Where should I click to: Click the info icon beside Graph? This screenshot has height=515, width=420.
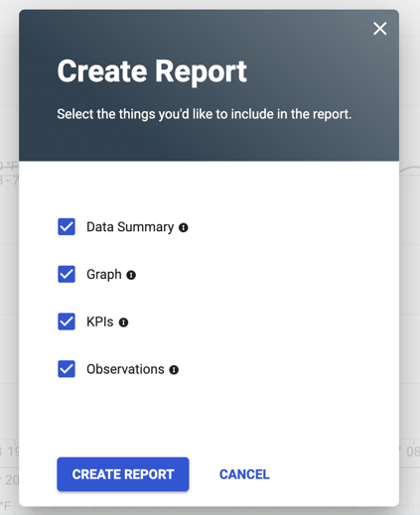coord(131,275)
